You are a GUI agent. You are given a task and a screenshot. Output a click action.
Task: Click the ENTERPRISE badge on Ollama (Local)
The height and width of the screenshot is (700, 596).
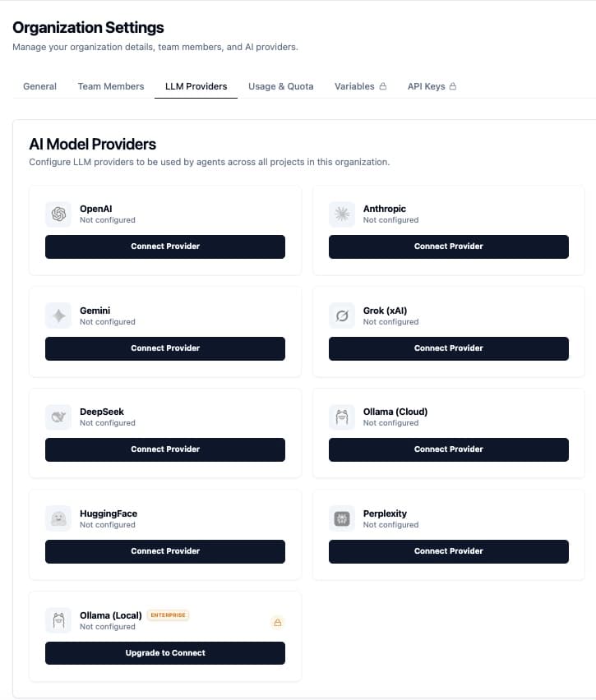pos(168,615)
